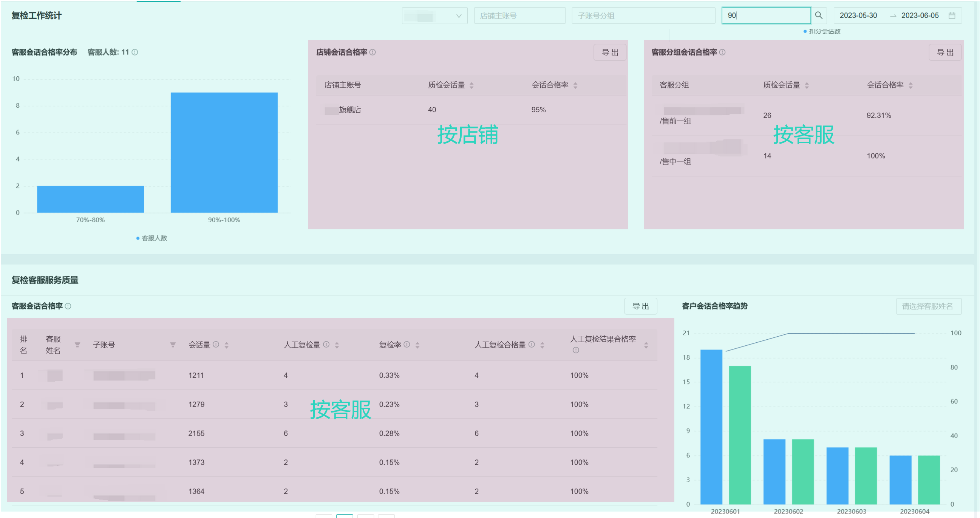Show info tooltip for 人工复检结果合格率 column
980x518 pixels.
[576, 350]
